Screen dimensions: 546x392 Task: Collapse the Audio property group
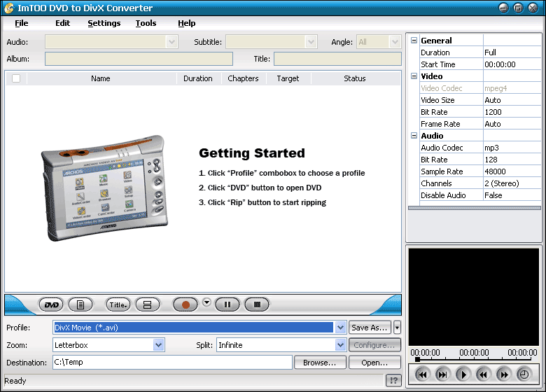click(414, 135)
